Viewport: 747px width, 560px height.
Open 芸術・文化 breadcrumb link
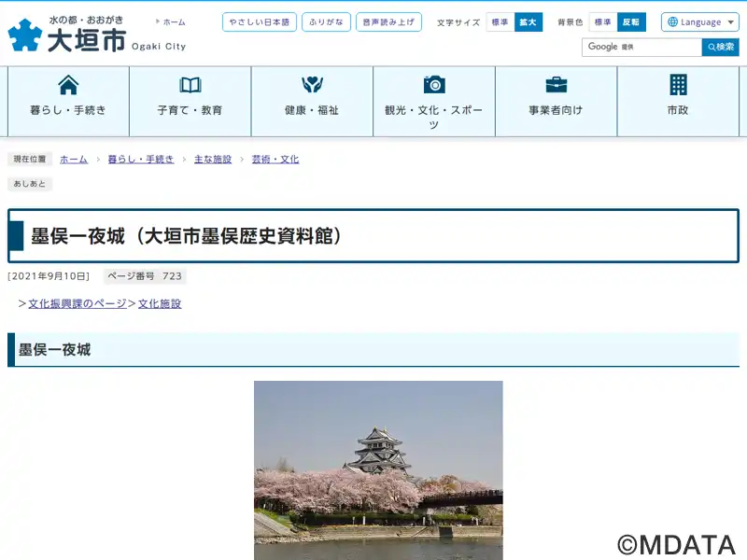point(275,159)
